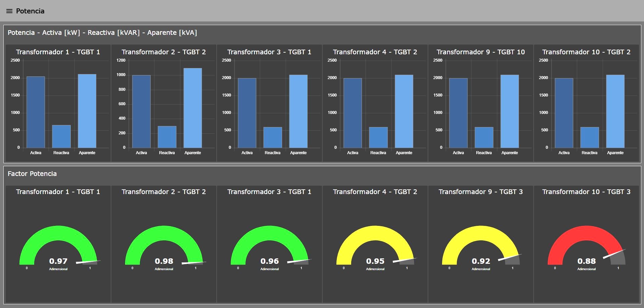Click Reactiva bar in Transformador 3 chart
This screenshot has width=644, height=308.
(273, 137)
